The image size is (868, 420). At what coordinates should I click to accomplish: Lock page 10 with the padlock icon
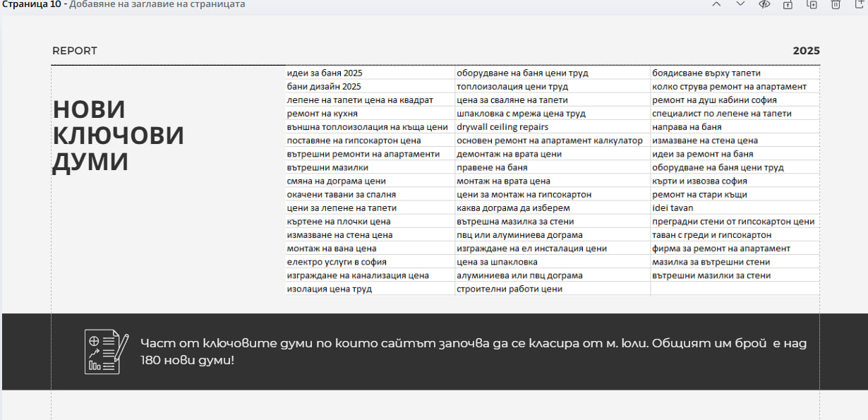(x=788, y=4)
